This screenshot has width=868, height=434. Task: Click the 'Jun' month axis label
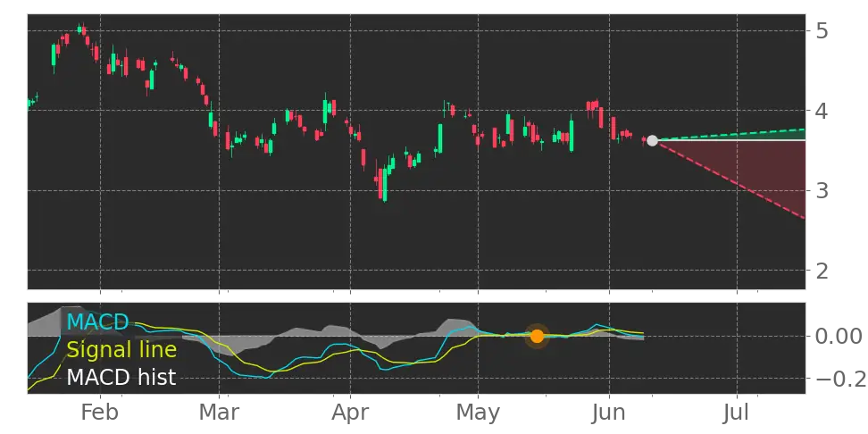[609, 413]
